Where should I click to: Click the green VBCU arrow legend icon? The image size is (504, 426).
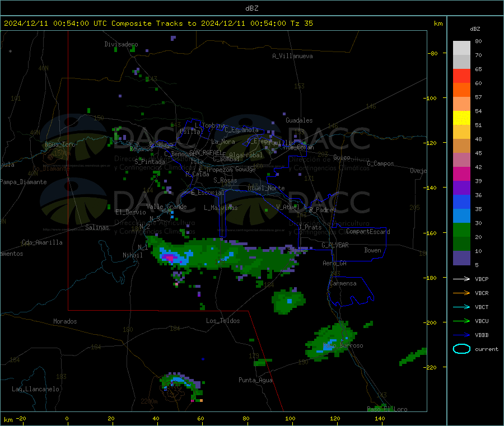461,321
